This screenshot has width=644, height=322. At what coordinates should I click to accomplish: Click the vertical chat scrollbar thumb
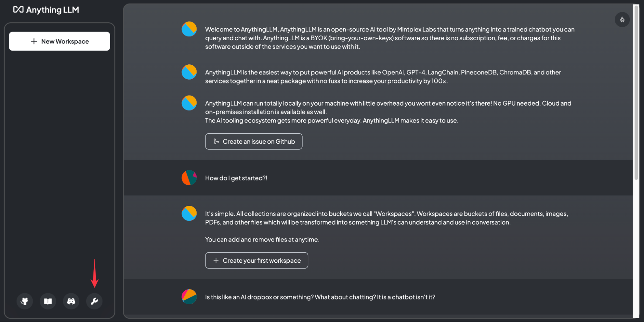[x=636, y=92]
